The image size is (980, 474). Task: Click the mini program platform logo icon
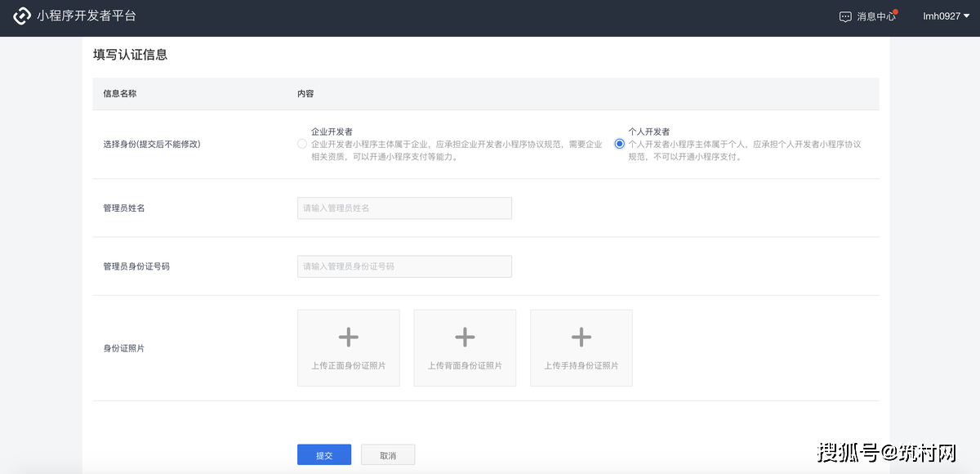[x=22, y=16]
